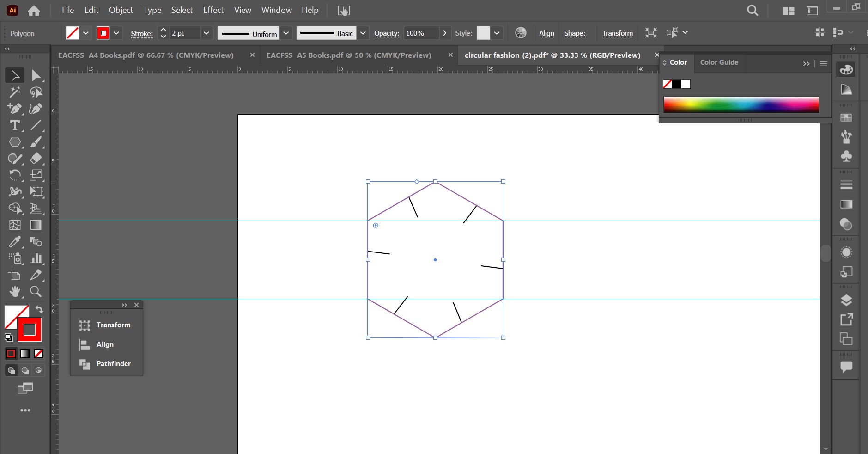Screen dimensions: 868x454
Task: Enable Draw Inside mode
Action: click(x=39, y=370)
